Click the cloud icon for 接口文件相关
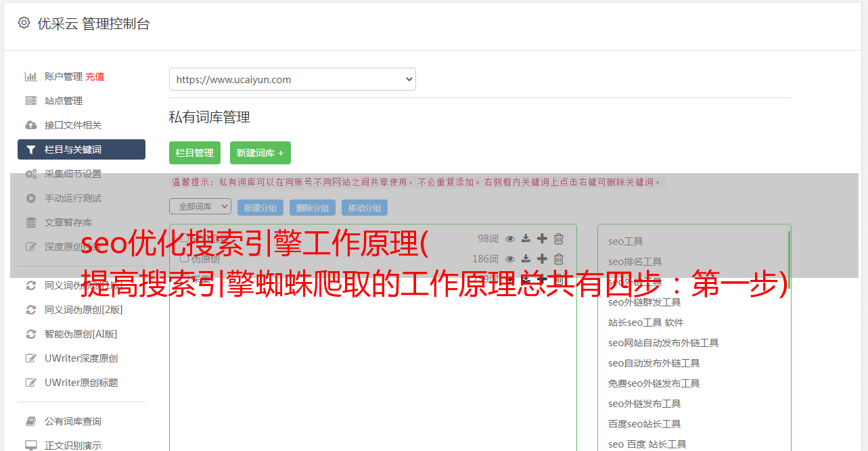Screen dimensions: 868x451 tap(30, 125)
